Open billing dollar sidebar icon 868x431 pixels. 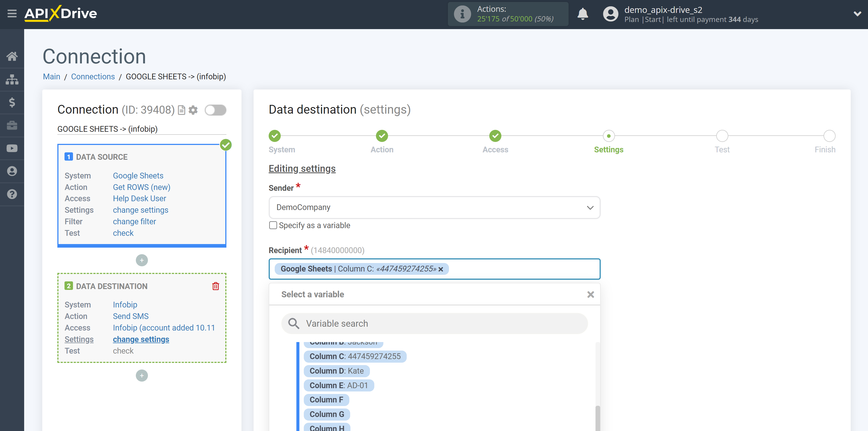click(x=12, y=102)
